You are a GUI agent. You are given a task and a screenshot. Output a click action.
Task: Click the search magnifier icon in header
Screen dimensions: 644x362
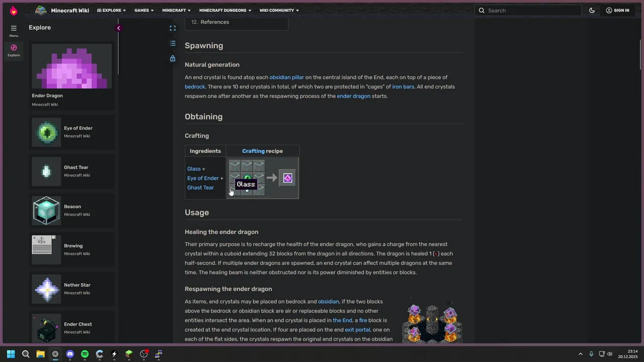[481, 11]
